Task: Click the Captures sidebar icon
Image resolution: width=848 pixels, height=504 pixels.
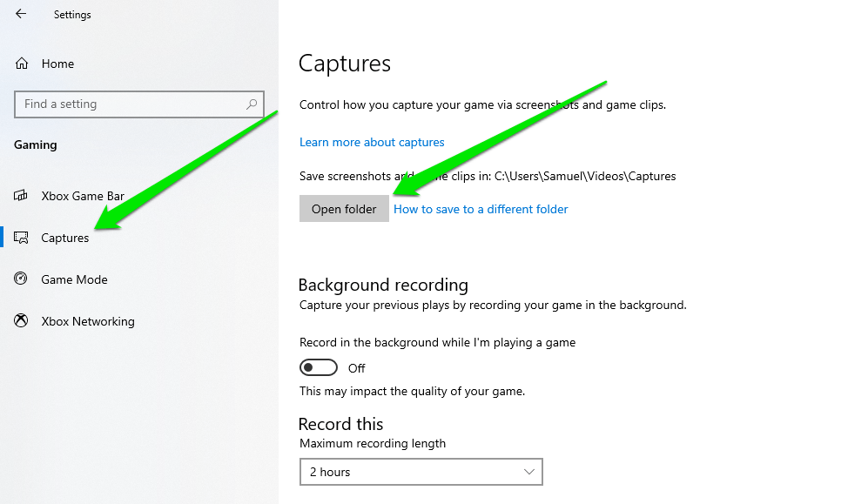Action: (x=22, y=238)
